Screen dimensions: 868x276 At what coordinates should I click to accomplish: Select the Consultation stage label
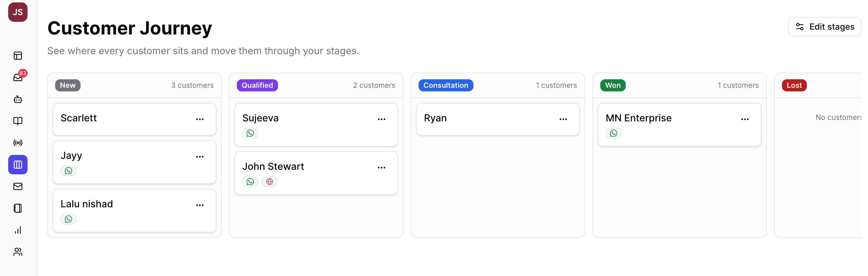tap(446, 85)
